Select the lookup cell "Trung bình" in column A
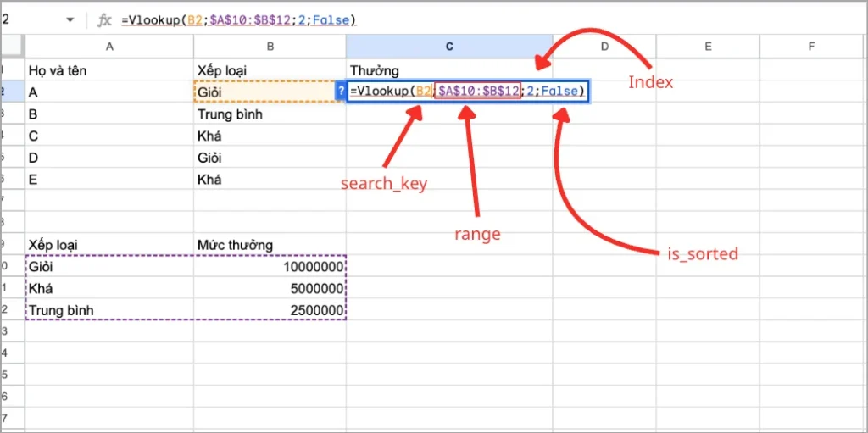 pyautogui.click(x=109, y=309)
